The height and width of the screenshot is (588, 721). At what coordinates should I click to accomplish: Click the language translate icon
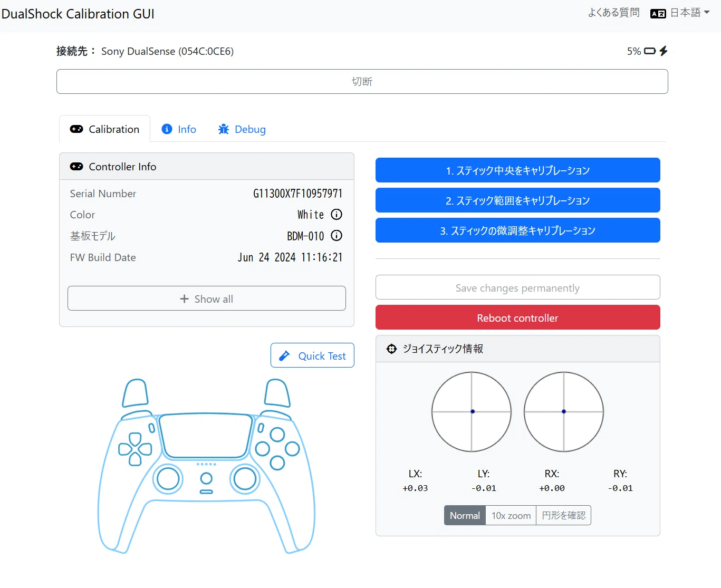[658, 14]
